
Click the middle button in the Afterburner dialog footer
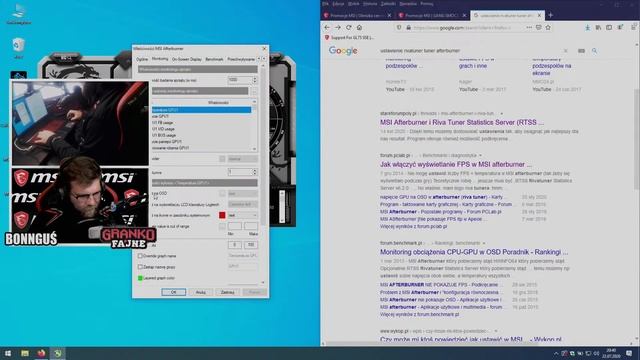coord(227,292)
